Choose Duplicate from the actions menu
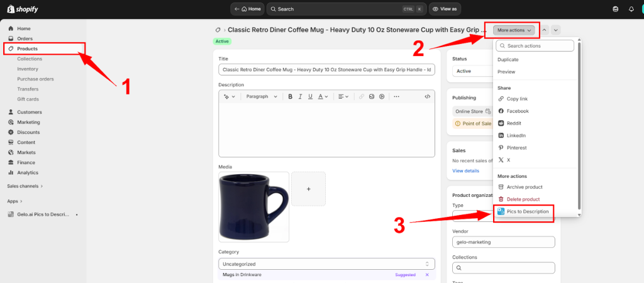This screenshot has width=644, height=283. 508,60
